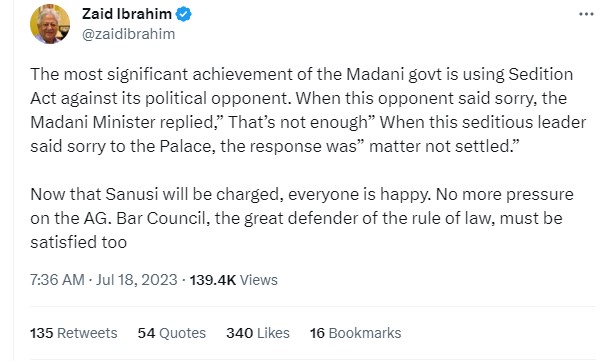Viewport: 606px width, 361px height.
Task: Click the number 340 before Likes
Action: [x=240, y=333]
